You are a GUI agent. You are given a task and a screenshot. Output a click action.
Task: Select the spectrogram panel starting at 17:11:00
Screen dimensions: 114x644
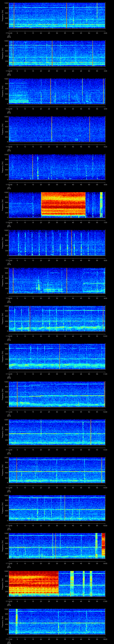(x=57, y=394)
